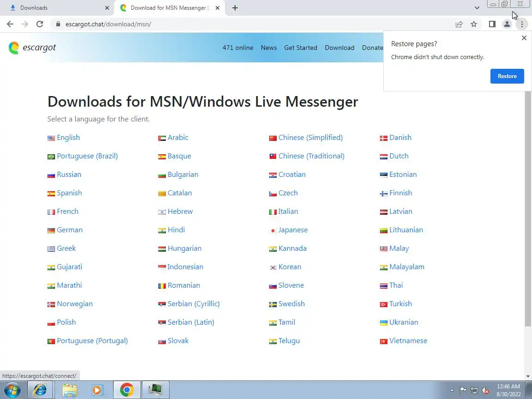Pick the Vietnamese language link

coord(408,341)
